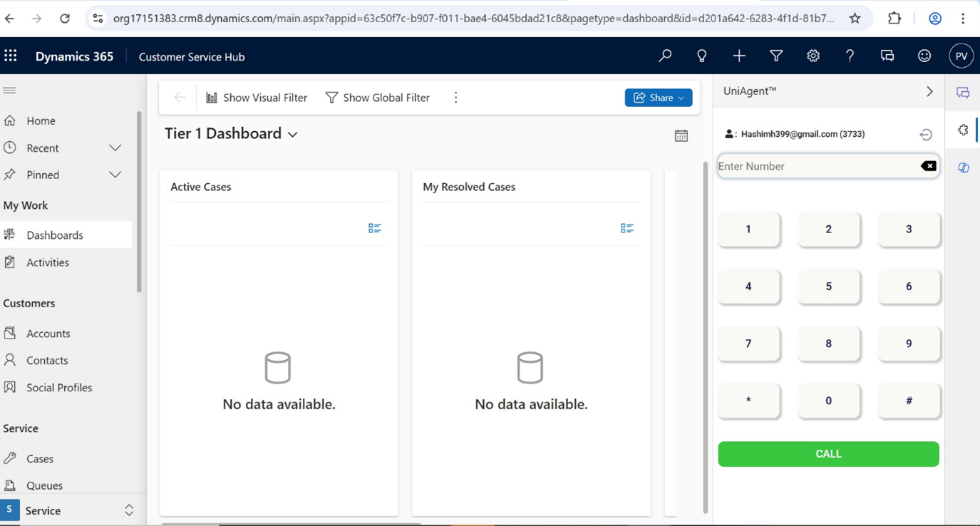Click the backspace icon in number field
The image size is (980, 526).
pyautogui.click(x=928, y=166)
